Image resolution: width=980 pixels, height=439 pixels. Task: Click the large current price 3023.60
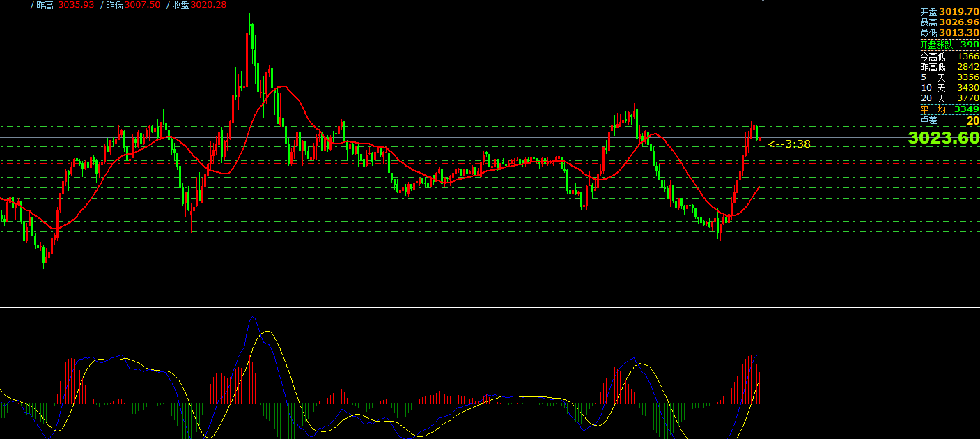943,138
